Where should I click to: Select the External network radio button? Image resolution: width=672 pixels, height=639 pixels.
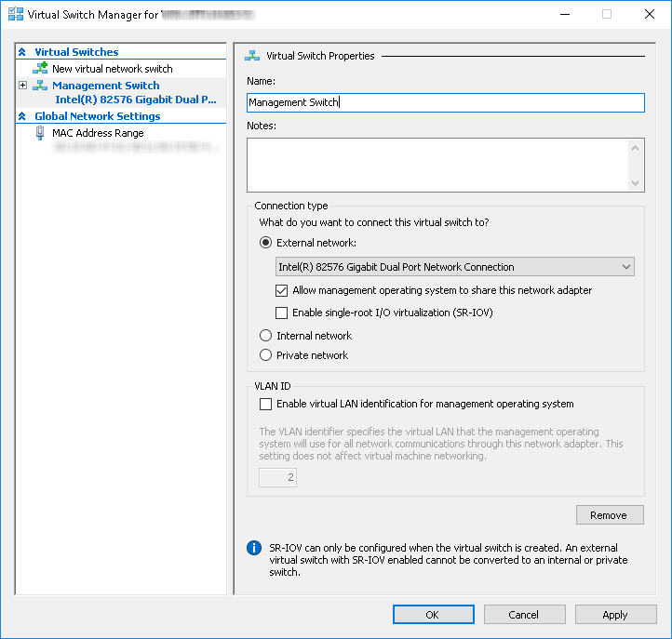(x=266, y=243)
